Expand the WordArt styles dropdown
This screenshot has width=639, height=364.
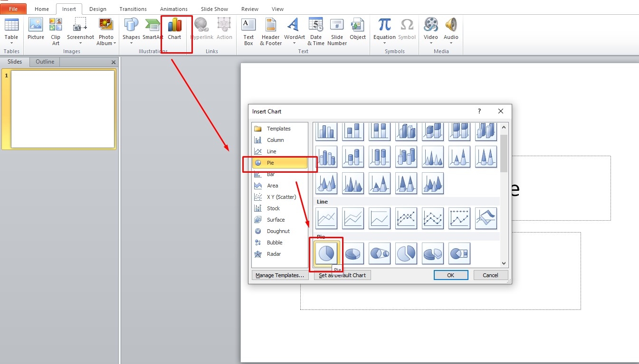point(295,43)
